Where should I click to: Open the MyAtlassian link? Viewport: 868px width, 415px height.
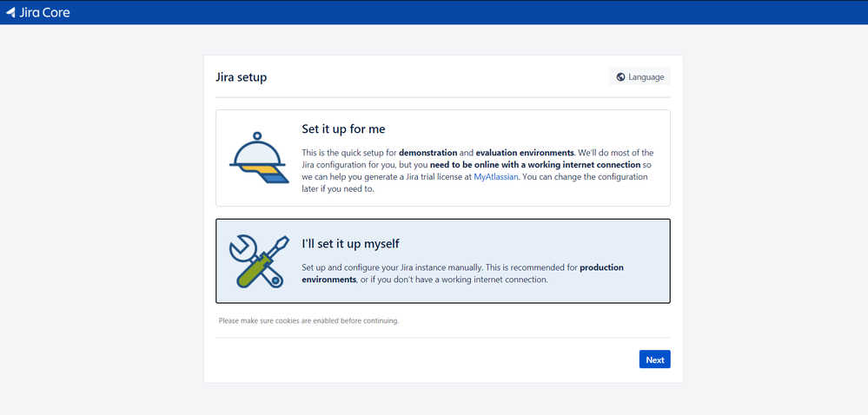[x=496, y=177]
